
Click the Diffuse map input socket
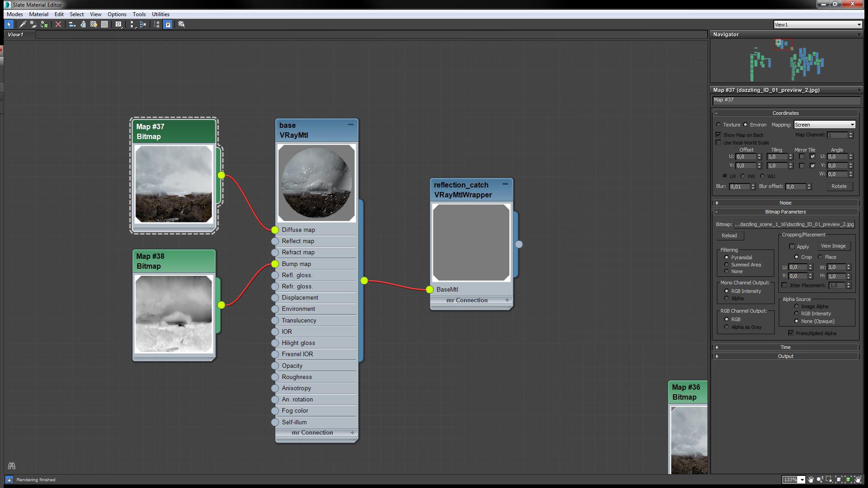point(275,230)
